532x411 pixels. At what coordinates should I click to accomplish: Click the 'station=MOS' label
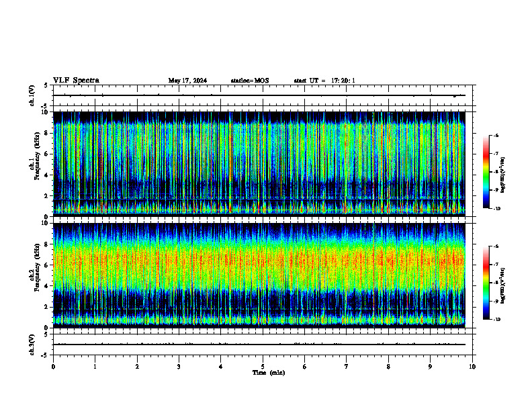(x=250, y=81)
